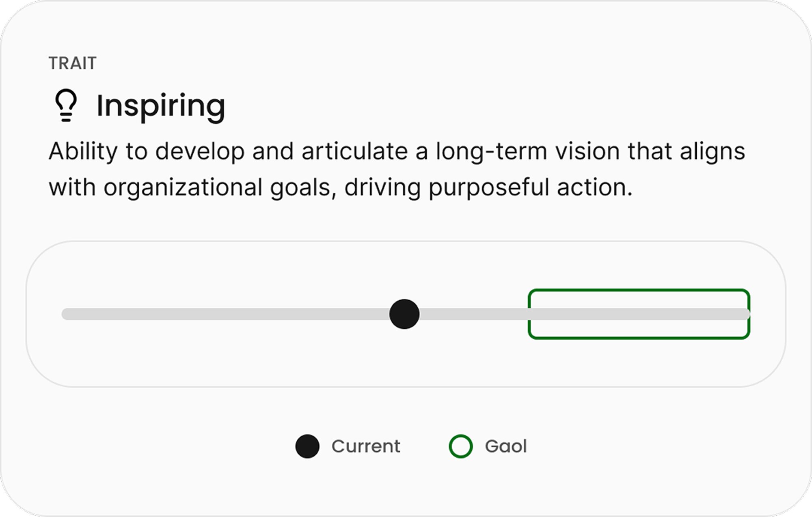This screenshot has width=812, height=517.
Task: Click the trait description paragraph
Action: 397,170
